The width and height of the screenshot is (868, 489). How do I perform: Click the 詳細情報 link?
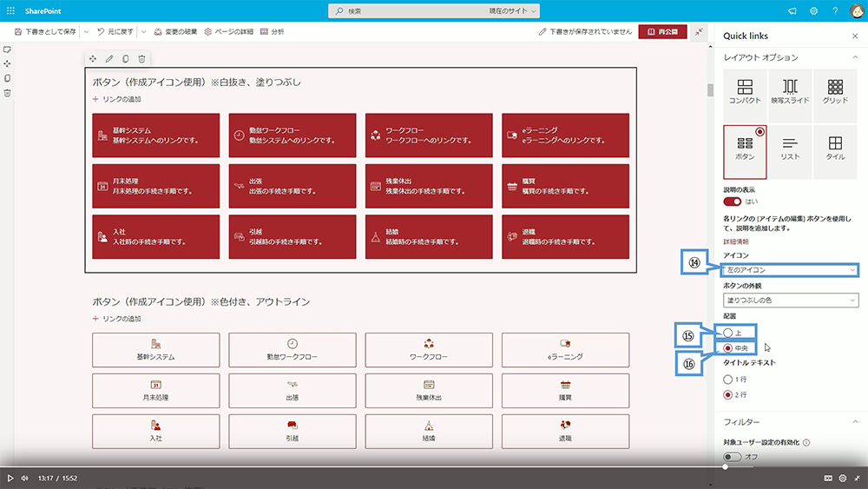735,241
